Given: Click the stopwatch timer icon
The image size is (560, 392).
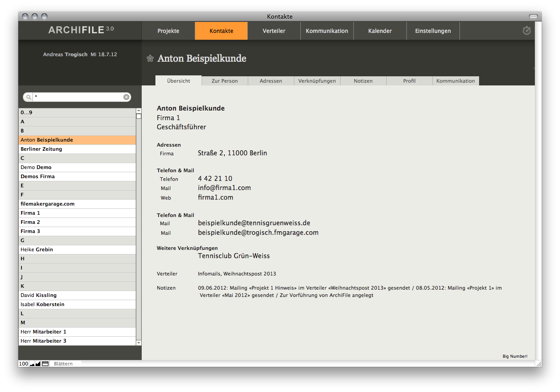Looking at the screenshot, I should tap(527, 31).
